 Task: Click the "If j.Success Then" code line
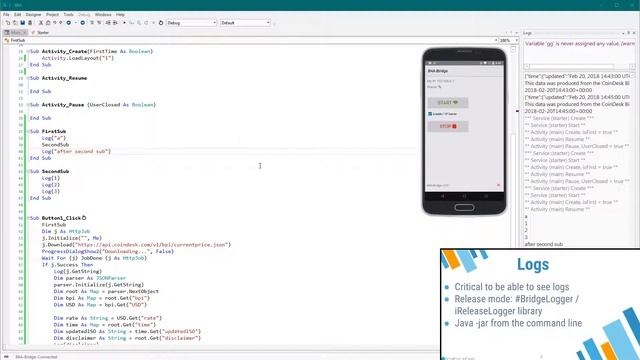coord(67,265)
